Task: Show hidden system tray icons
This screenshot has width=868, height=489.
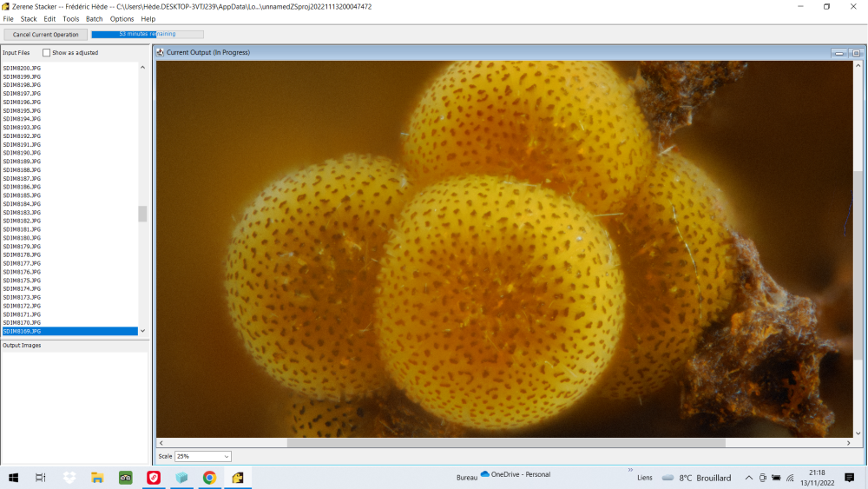Action: tap(748, 478)
